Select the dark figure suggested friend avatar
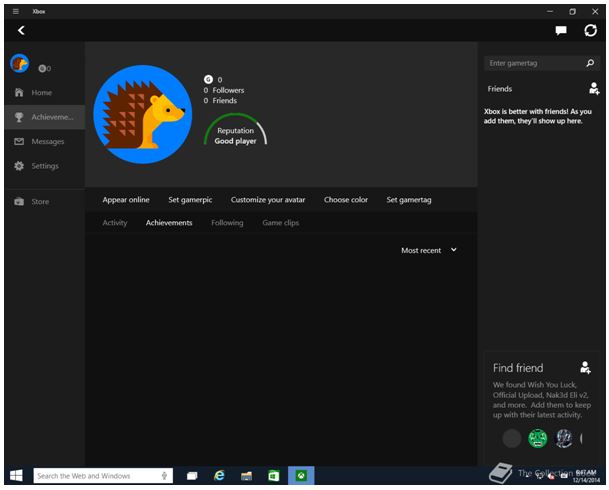The width and height of the screenshot is (609, 490). [x=564, y=439]
